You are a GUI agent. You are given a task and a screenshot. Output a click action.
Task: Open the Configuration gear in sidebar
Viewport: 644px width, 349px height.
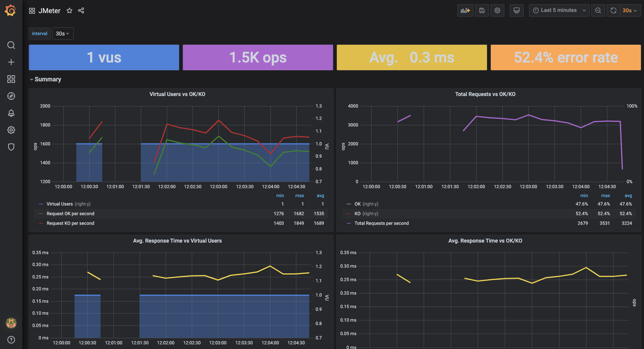[11, 130]
